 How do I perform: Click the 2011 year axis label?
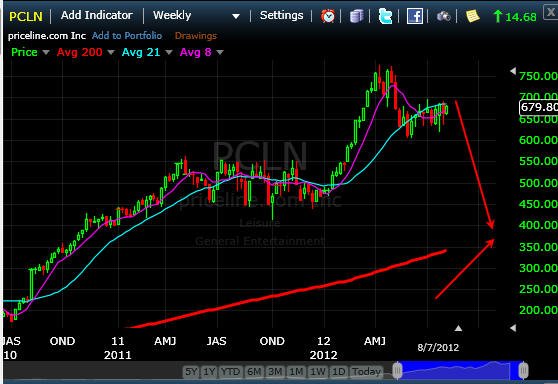[x=117, y=355]
